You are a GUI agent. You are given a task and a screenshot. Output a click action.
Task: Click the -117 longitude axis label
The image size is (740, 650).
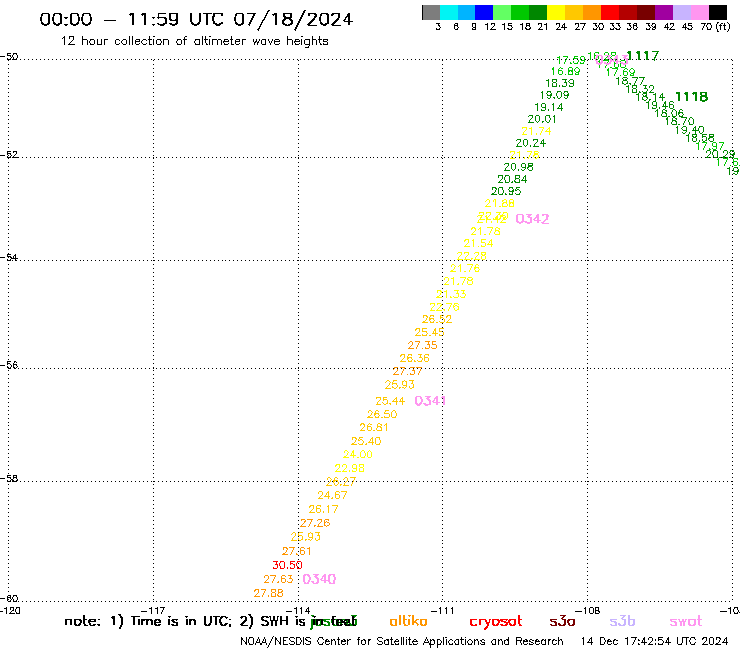153,611
